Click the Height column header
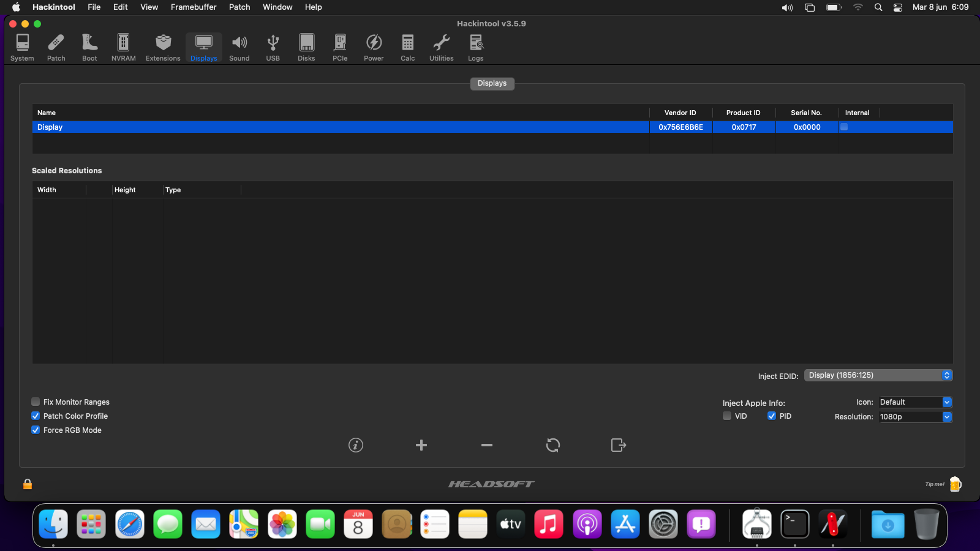Viewport: 980px width, 551px height. (x=137, y=190)
